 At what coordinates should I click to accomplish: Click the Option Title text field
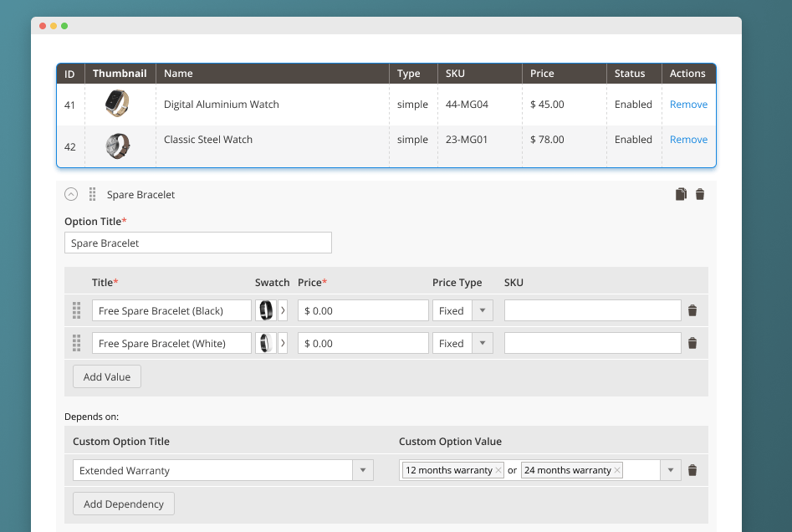click(198, 243)
